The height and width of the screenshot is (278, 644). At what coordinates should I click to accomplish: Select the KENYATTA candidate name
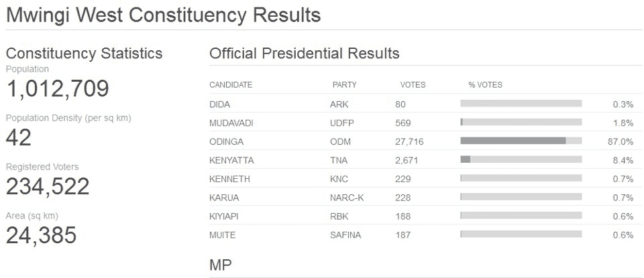pyautogui.click(x=231, y=160)
